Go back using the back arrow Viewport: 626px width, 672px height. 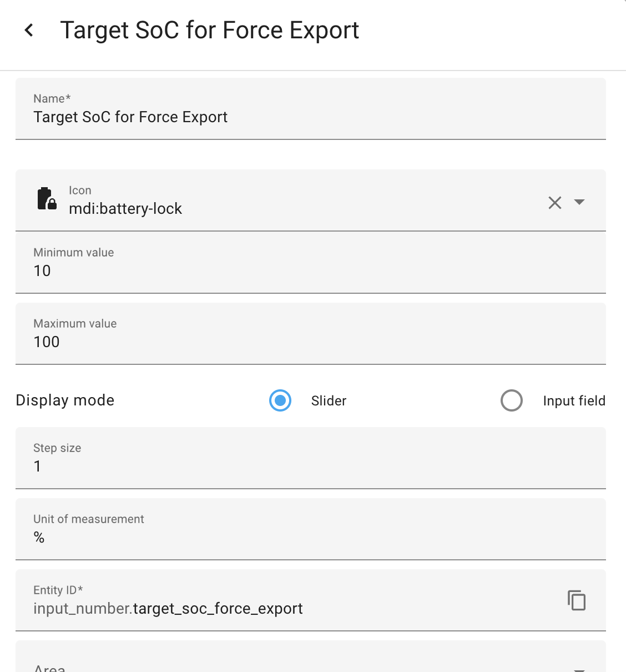(29, 30)
